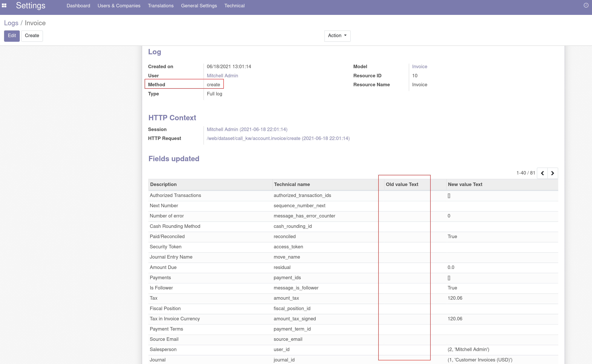Go to previous page of fields updated
This screenshot has width=592, height=364.
click(x=542, y=173)
